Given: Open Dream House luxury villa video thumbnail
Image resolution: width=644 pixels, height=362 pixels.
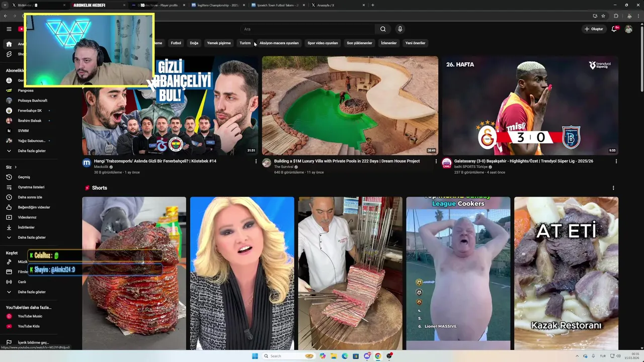Looking at the screenshot, I should 350,106.
